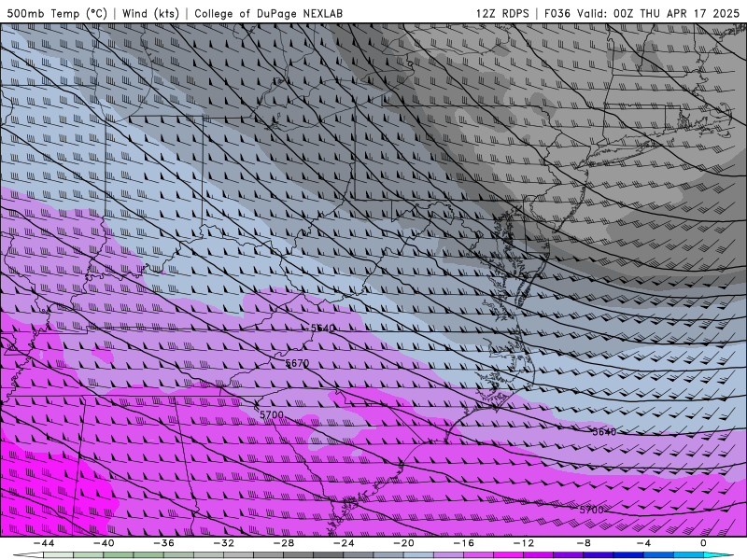Click the 5700 contour label near Georgia
The width and height of the screenshot is (747, 560).
(272, 414)
